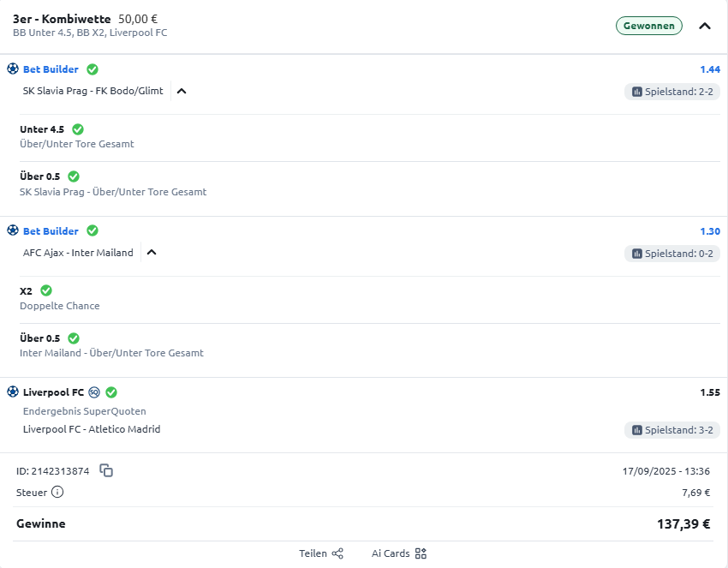Screen dimensions: 728x568
Task: Click the SuperQuoten SQ badge icon
Action: [x=94, y=392]
